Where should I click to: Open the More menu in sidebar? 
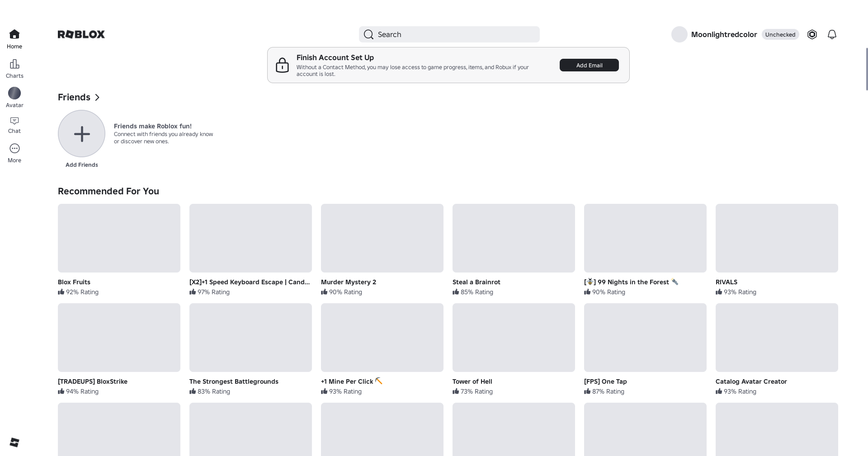pos(14,148)
